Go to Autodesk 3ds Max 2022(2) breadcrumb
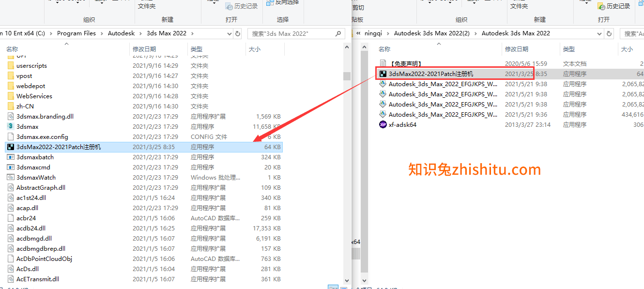644x289 pixels. [x=432, y=34]
